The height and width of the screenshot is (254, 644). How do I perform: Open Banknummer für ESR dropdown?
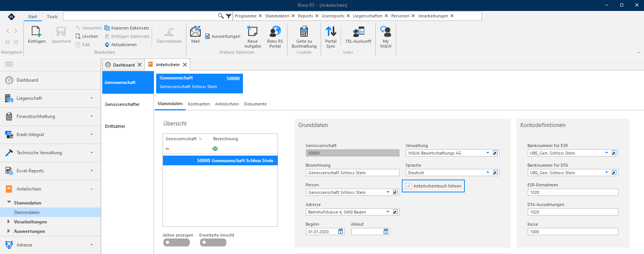pos(607,153)
